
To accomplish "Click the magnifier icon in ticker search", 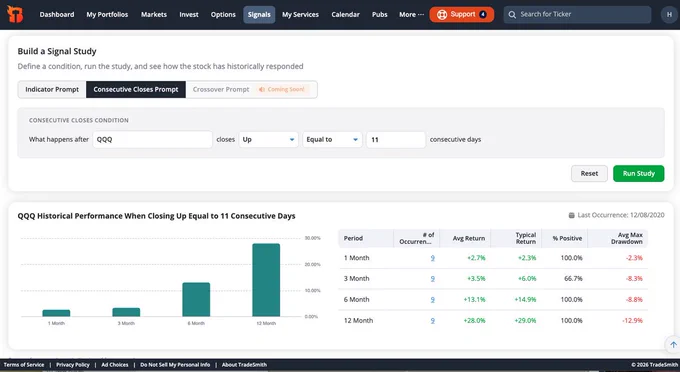I will pyautogui.click(x=512, y=14).
